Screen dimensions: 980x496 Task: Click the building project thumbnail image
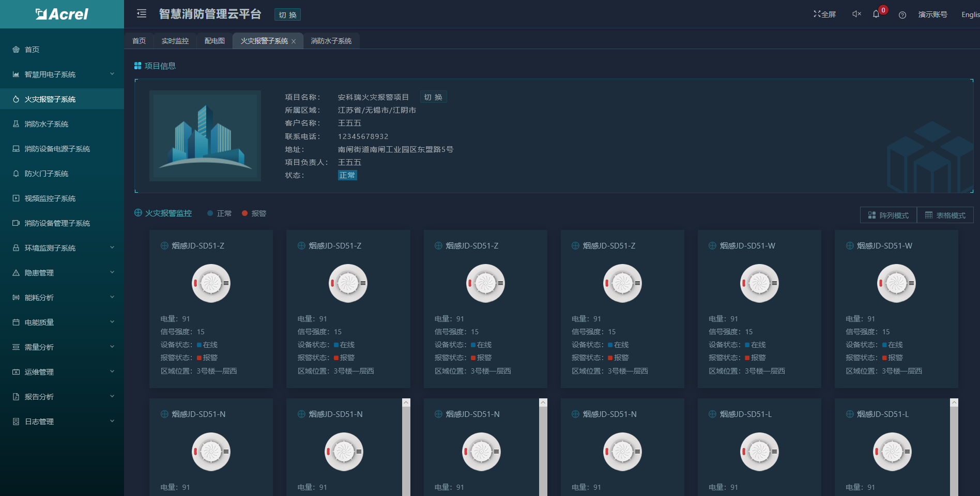tap(205, 136)
